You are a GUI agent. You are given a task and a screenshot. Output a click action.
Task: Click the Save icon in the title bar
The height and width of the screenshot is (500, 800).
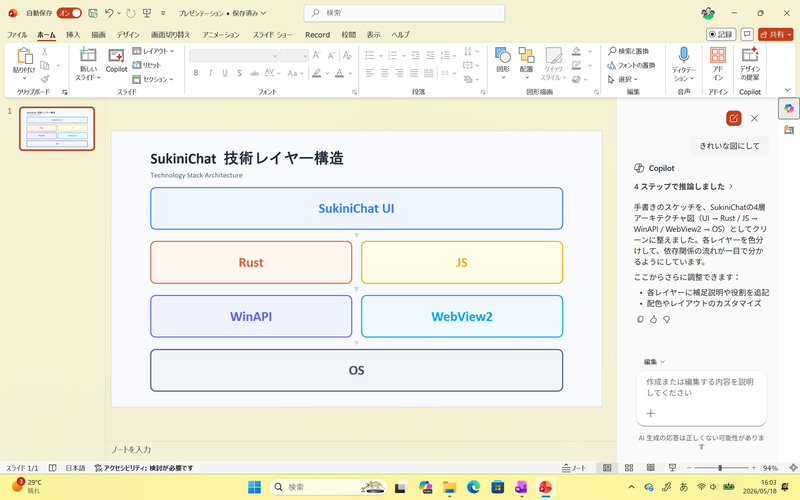[x=93, y=13]
